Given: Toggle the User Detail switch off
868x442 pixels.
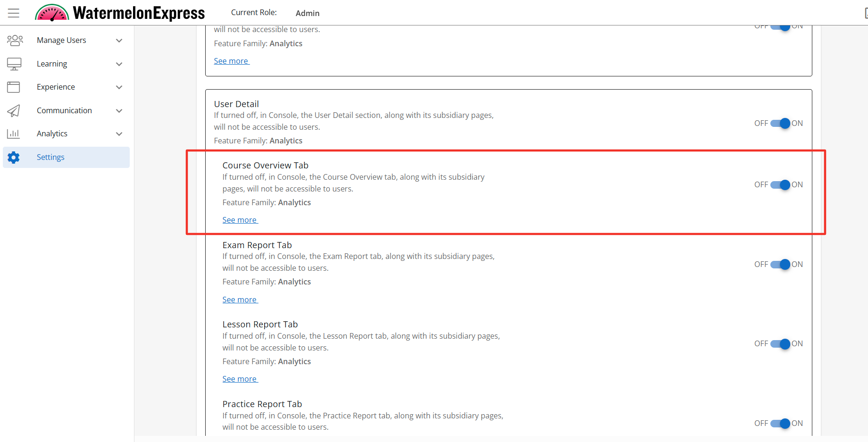Looking at the screenshot, I should (780, 124).
